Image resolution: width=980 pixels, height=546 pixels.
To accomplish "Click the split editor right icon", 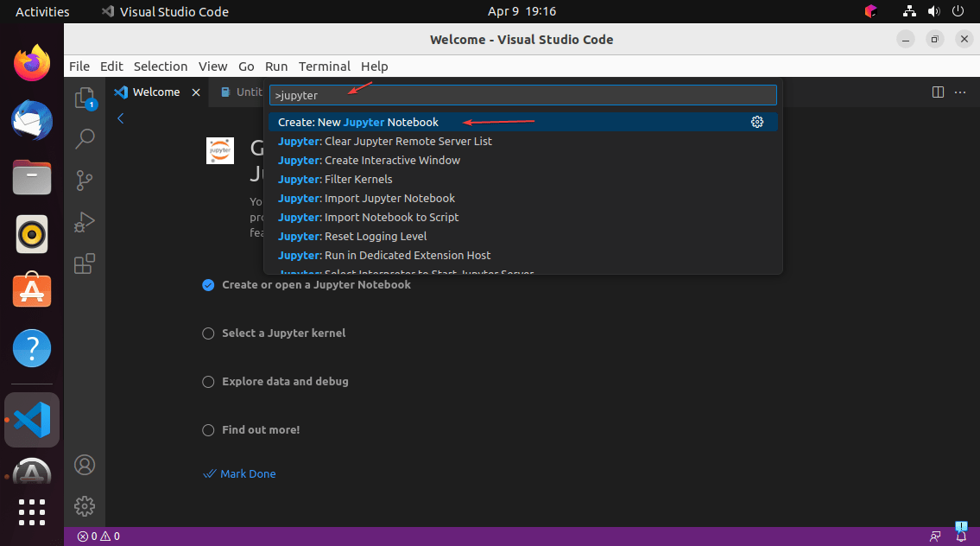I will (x=938, y=92).
